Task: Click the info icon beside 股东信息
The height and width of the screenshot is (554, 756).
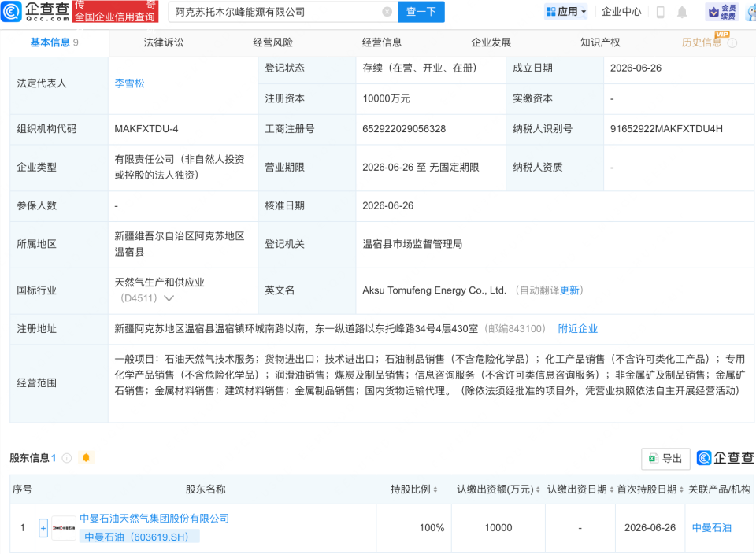Action: tap(67, 458)
